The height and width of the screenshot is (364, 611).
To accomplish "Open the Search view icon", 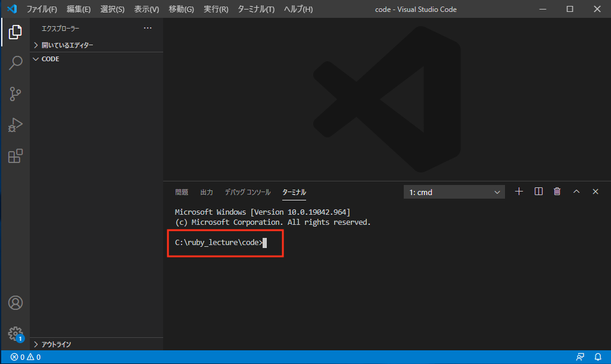I will [15, 62].
